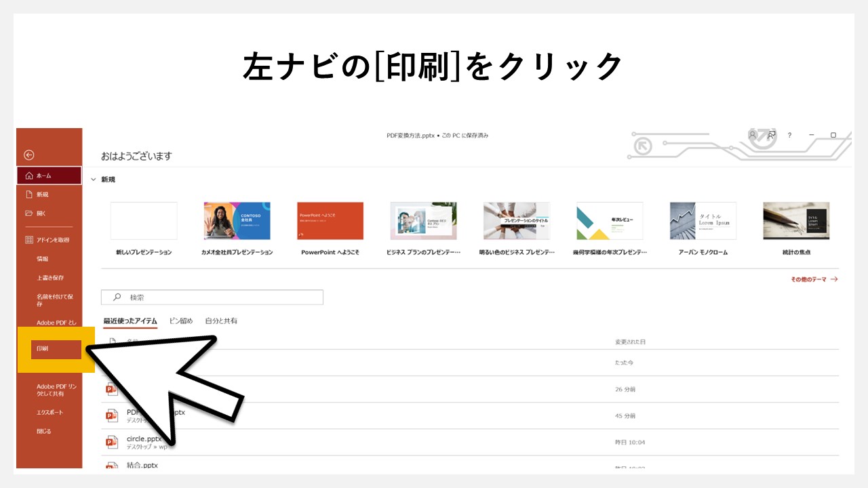The width and height of the screenshot is (868, 488).
Task: Click the 検索 search input field
Action: [203, 297]
